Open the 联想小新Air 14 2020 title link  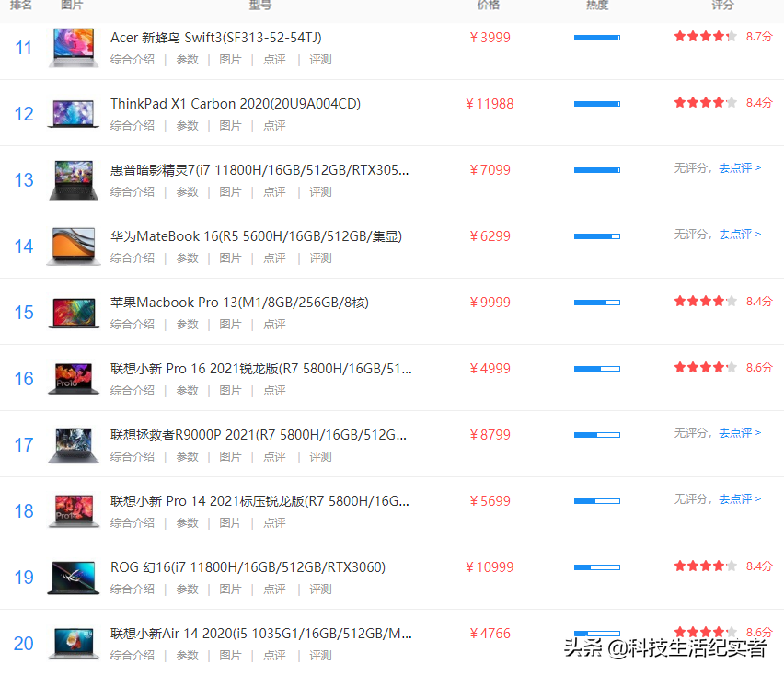(261, 634)
